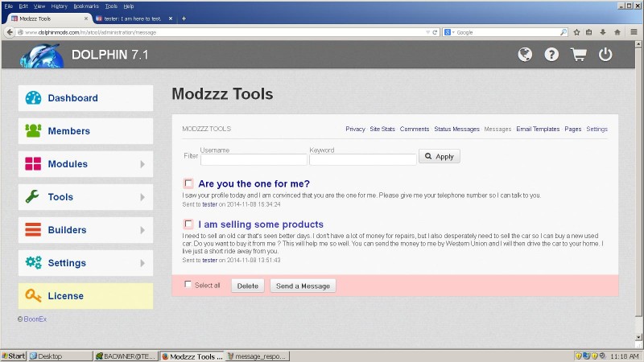Close the Modzzz Tools browser tab

pyautogui.click(x=86, y=19)
